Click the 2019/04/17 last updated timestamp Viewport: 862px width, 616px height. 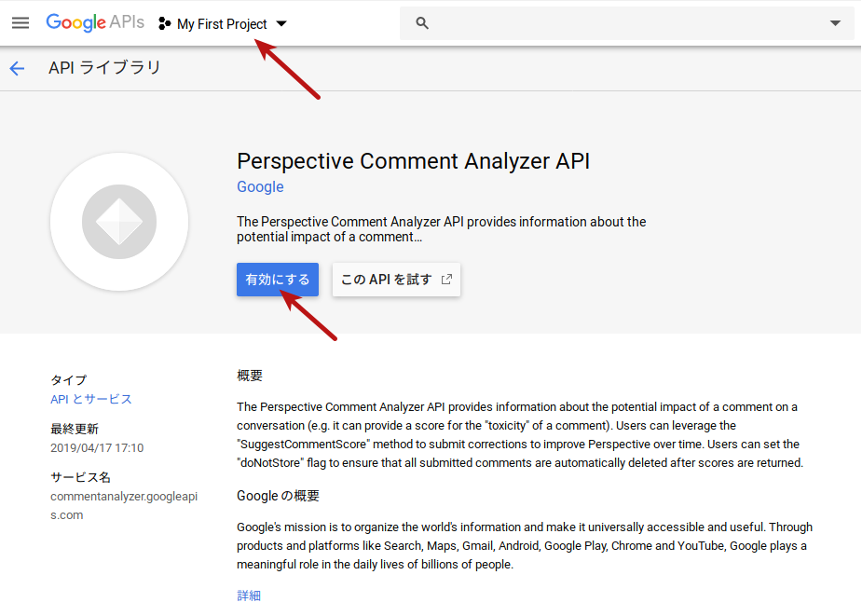coord(97,447)
